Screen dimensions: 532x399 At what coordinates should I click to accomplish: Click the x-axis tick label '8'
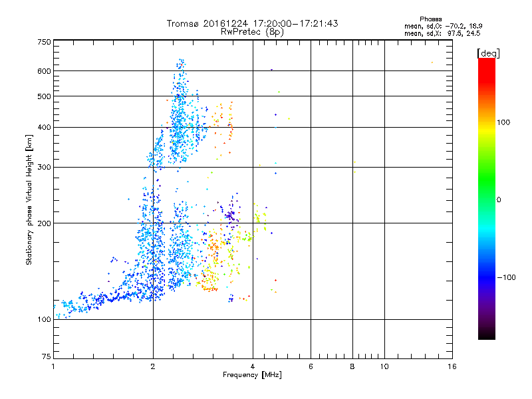[x=352, y=366]
